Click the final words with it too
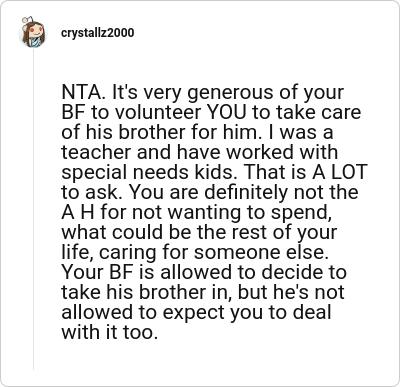This screenshot has height=387, width=400. (109, 332)
